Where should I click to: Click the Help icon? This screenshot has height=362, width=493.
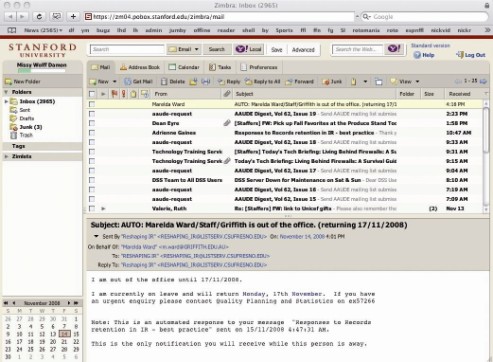[x=417, y=55]
